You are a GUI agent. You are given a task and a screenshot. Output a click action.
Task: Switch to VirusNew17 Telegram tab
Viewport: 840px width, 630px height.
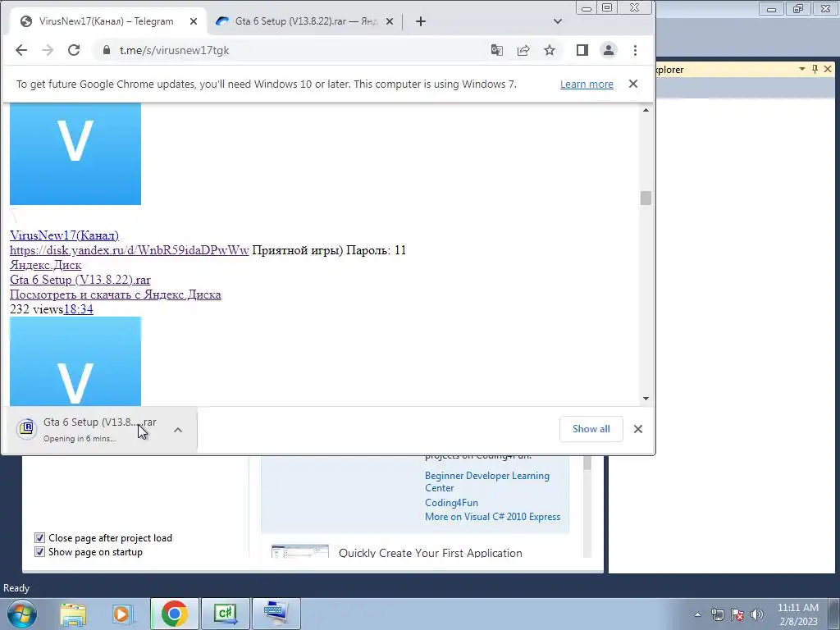[107, 21]
